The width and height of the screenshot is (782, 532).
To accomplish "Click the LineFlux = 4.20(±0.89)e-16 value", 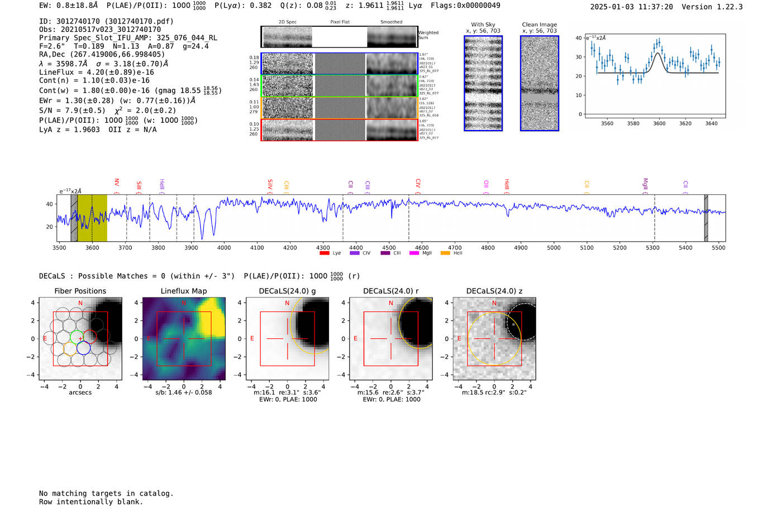I will click(96, 72).
